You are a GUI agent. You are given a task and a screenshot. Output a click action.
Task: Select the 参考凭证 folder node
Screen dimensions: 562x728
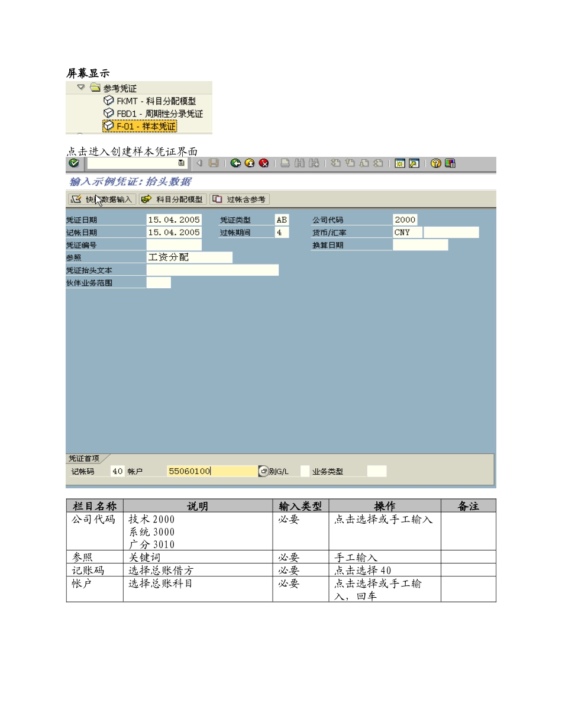[114, 88]
